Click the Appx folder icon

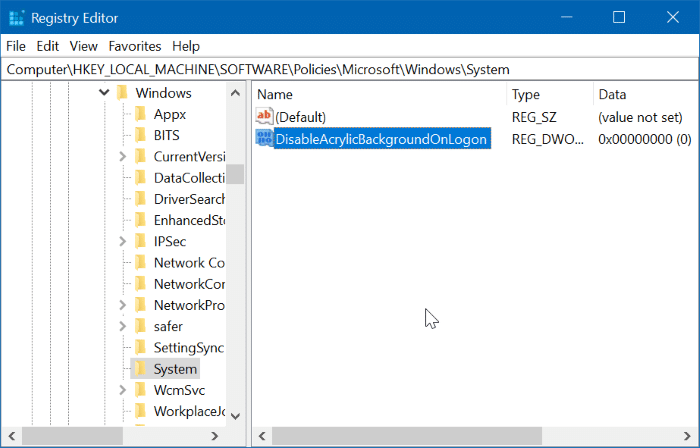pos(141,114)
